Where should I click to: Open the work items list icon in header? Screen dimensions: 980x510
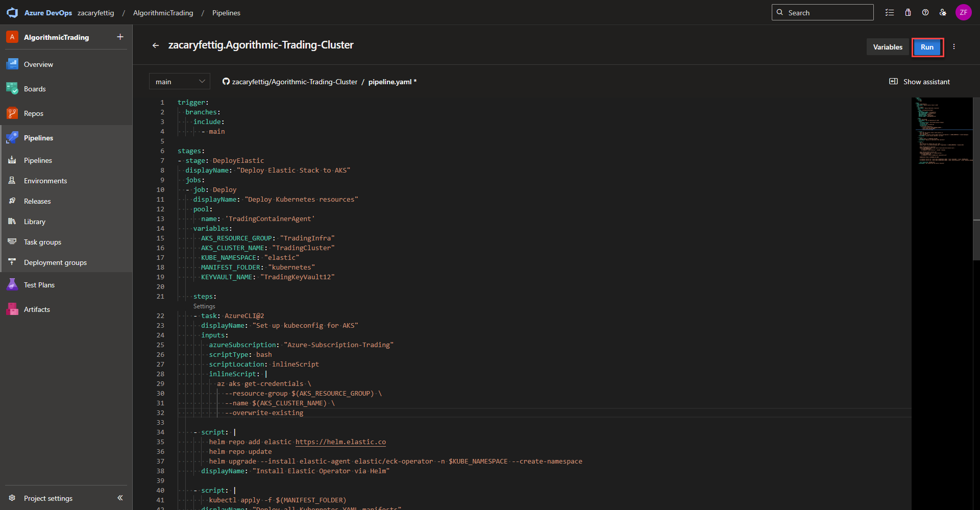pyautogui.click(x=890, y=13)
